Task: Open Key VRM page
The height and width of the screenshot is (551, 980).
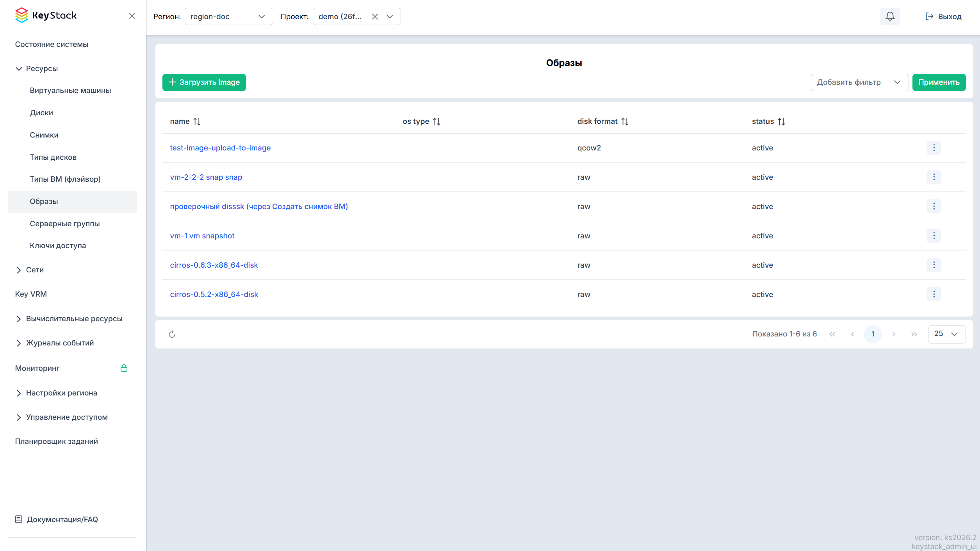Action: (x=31, y=294)
